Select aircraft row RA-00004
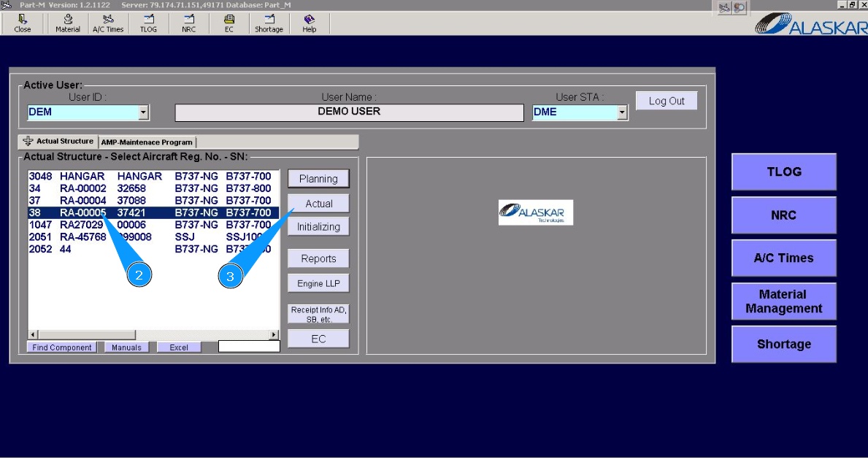This screenshot has height=462, width=868. coord(153,200)
